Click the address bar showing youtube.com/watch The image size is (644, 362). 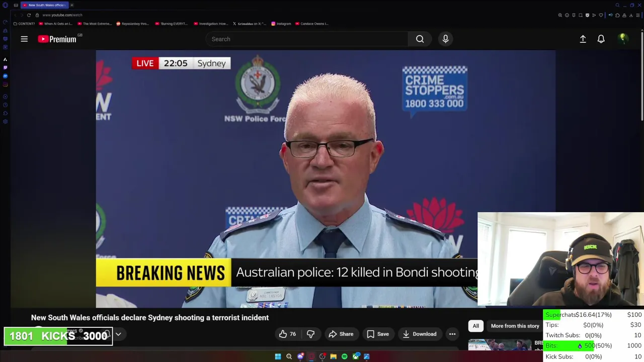click(x=62, y=15)
